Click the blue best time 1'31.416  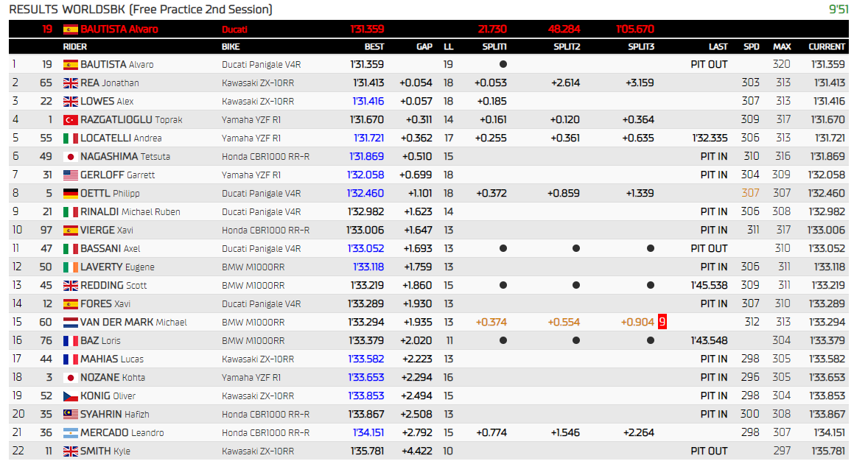tap(368, 101)
